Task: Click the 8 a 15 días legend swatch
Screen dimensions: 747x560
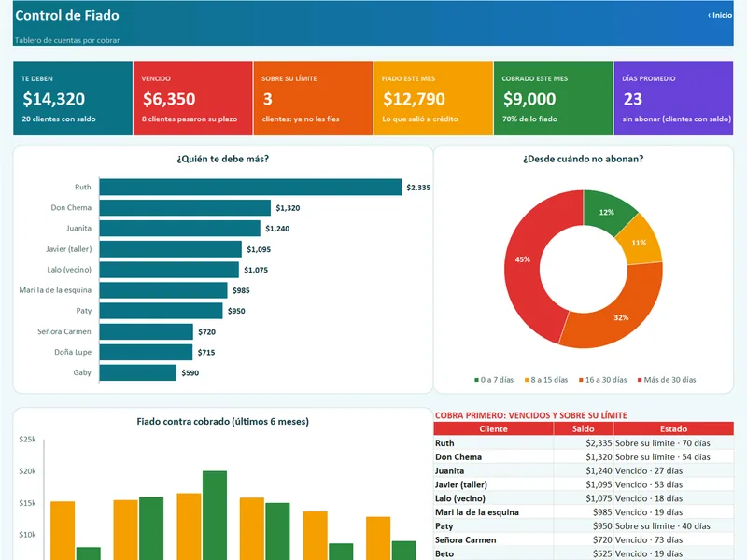Action: (527, 380)
